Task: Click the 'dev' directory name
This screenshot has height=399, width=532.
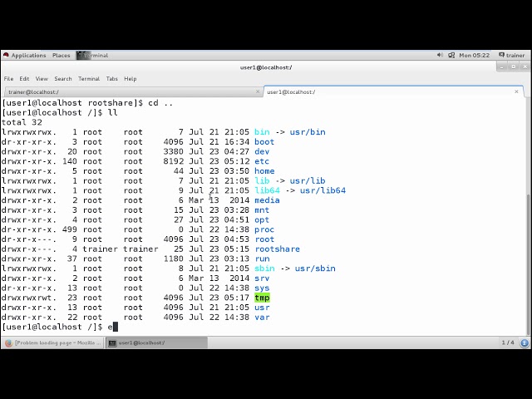Action: pyautogui.click(x=262, y=151)
